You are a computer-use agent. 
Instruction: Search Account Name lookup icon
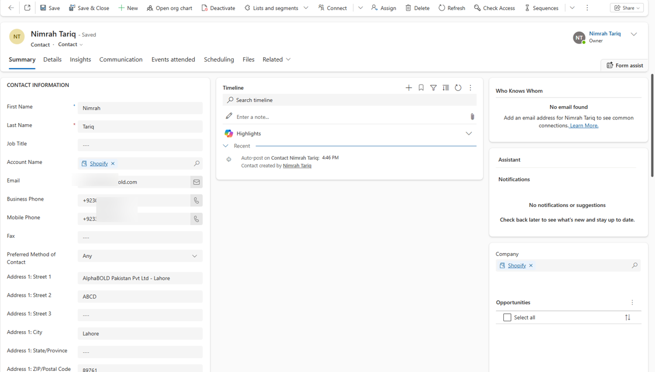tap(197, 163)
